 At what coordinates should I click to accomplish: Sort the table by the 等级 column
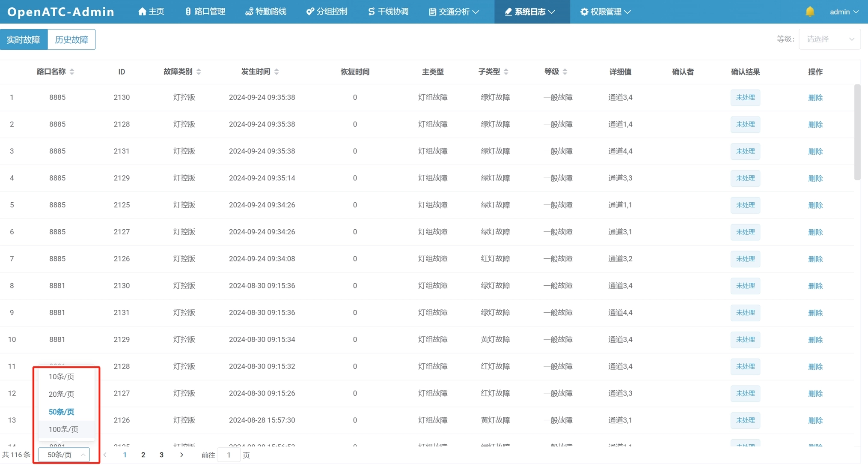click(x=565, y=72)
